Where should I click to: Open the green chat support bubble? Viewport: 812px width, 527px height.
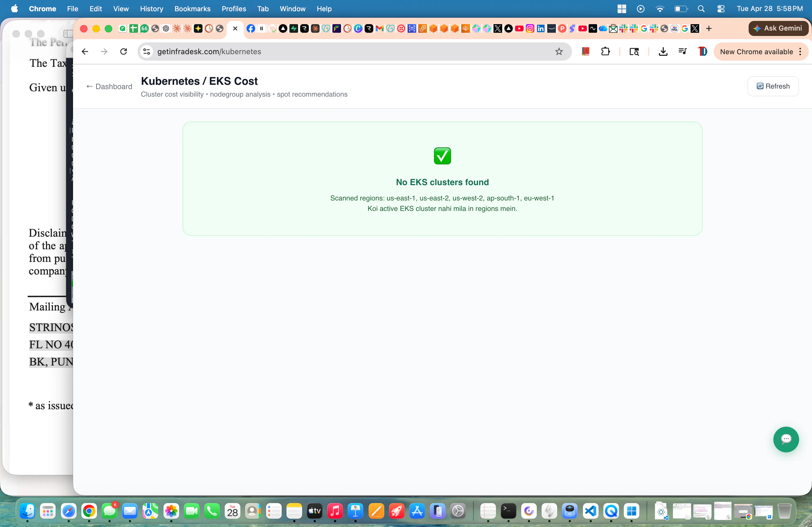pos(786,439)
